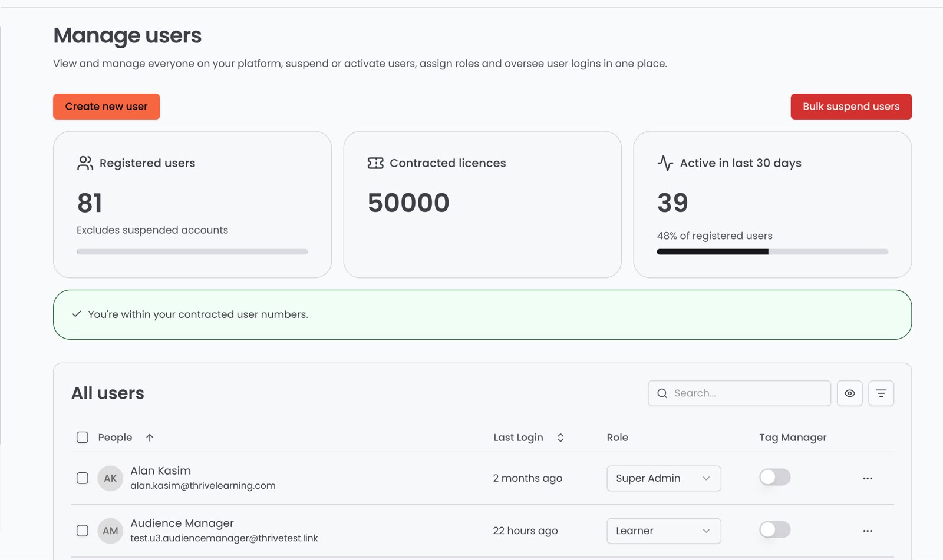Click the checkmark icon in the green banner
This screenshot has width=943, height=560.
(x=77, y=314)
